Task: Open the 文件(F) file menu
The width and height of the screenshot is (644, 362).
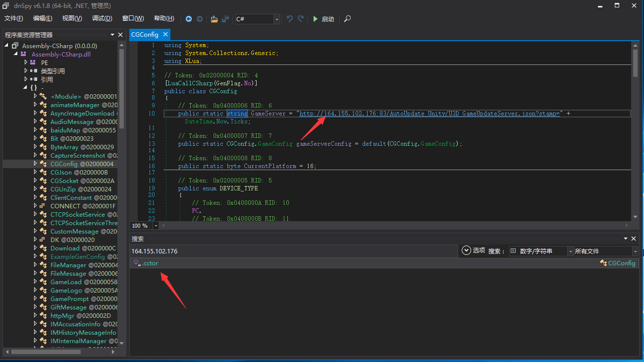Action: (14, 18)
